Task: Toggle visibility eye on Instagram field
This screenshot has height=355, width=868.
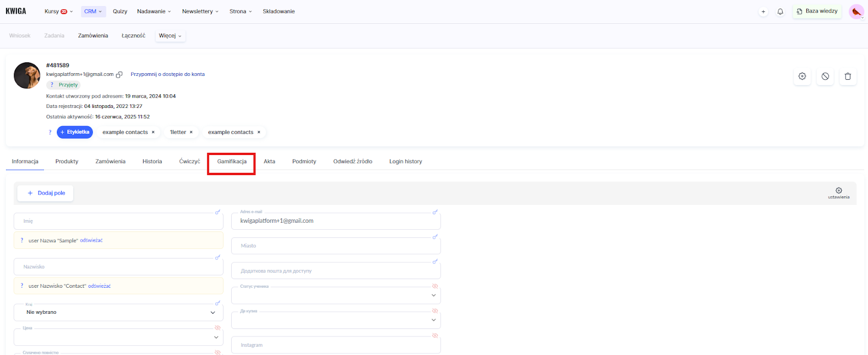Action: tap(435, 336)
